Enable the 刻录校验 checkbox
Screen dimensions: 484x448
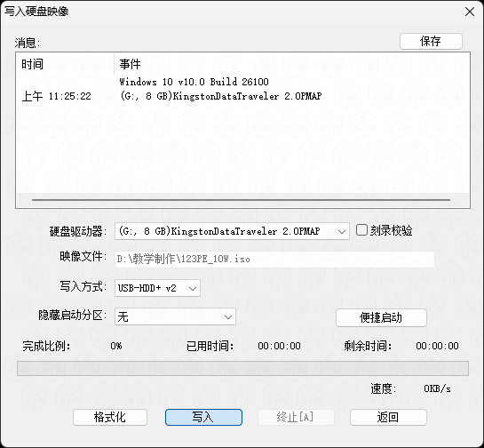(361, 230)
